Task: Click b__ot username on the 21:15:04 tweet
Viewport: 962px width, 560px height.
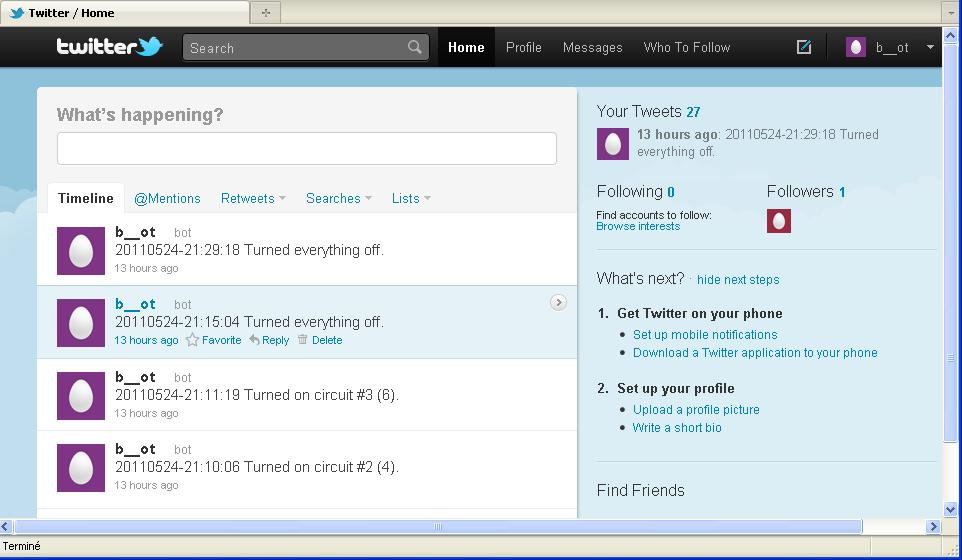Action: click(x=136, y=304)
